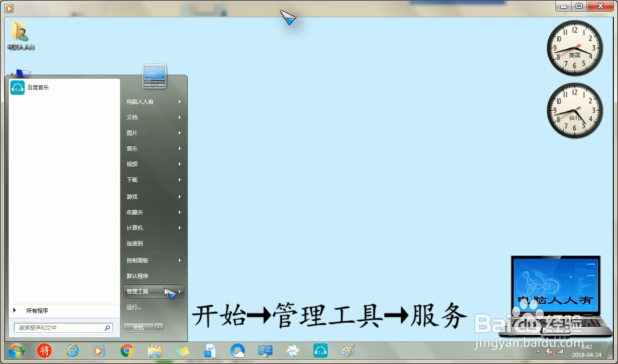
Task: Click the magnifier icon in the search box
Action: click(107, 328)
